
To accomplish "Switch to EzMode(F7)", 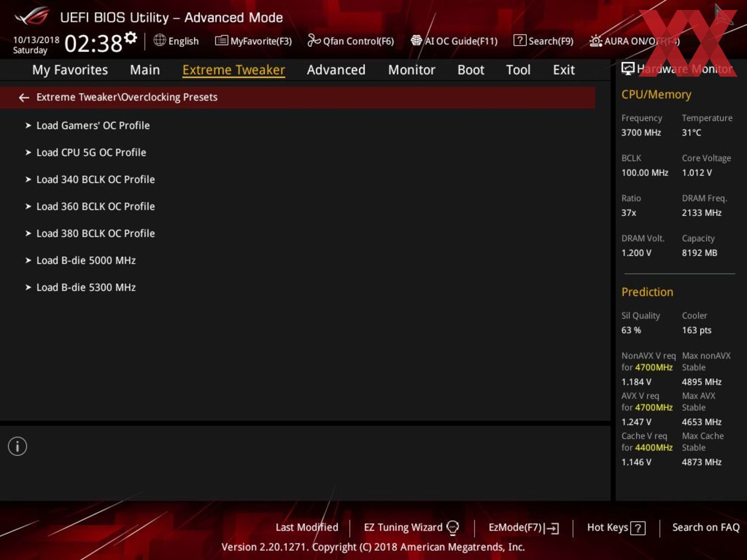I will (515, 528).
